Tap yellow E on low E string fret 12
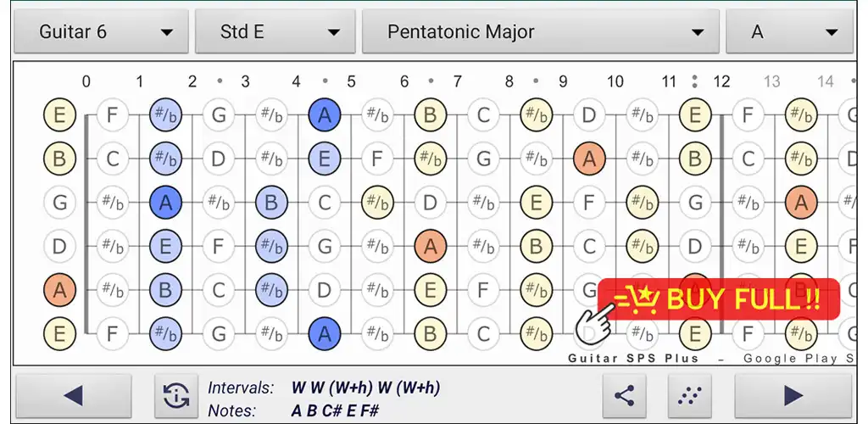868x424 pixels. click(x=695, y=334)
